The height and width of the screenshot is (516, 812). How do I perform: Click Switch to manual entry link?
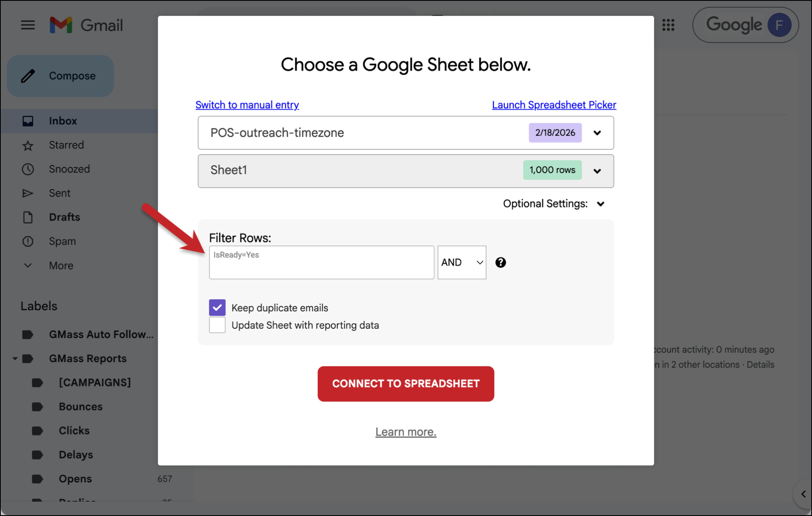247,105
